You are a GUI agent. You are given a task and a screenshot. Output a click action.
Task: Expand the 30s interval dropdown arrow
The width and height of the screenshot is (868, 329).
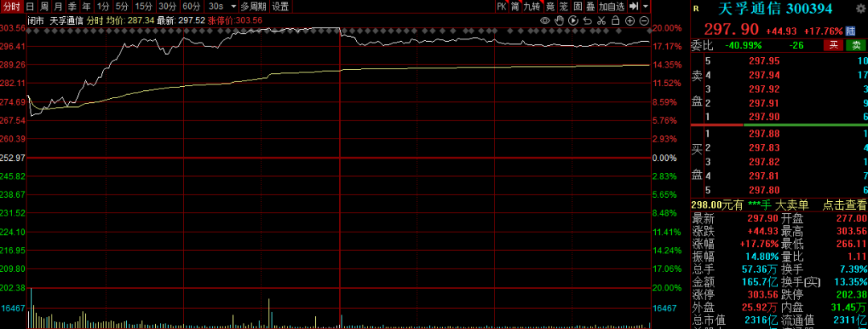pyautogui.click(x=232, y=6)
